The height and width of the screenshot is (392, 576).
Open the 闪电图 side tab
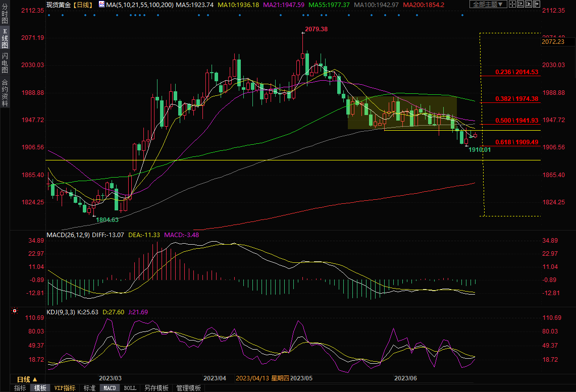(x=5, y=63)
